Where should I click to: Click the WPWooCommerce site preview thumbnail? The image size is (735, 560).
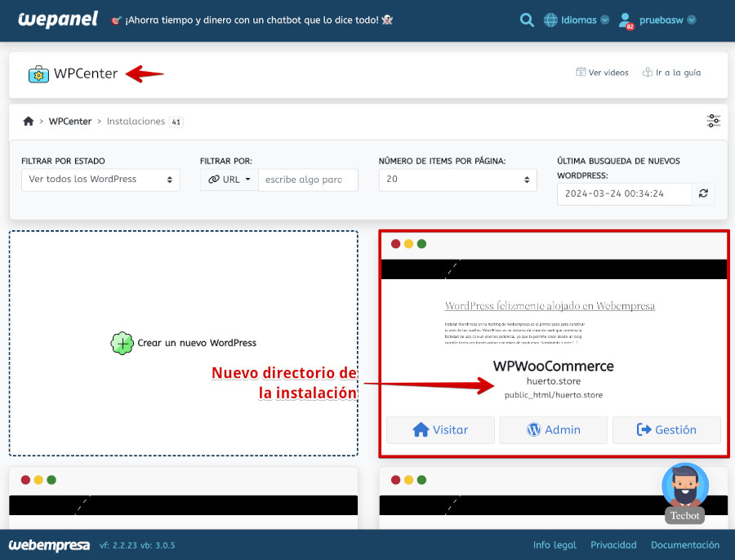point(554,302)
